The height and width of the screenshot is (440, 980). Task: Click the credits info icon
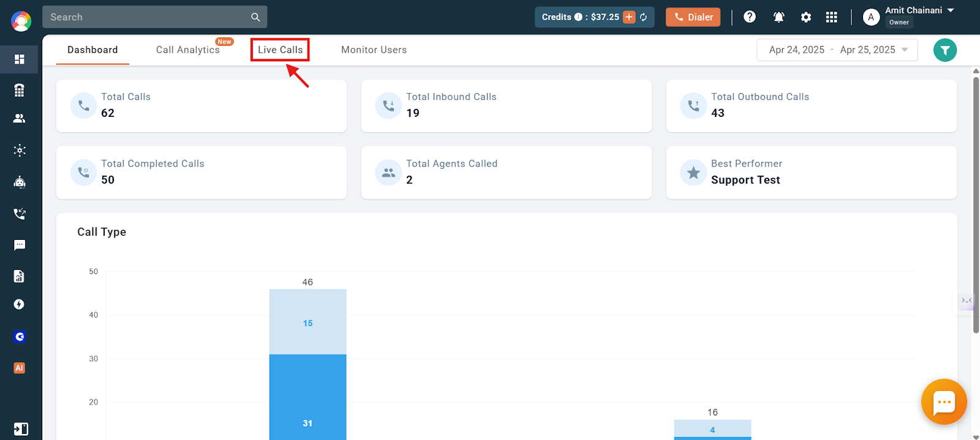point(578,17)
